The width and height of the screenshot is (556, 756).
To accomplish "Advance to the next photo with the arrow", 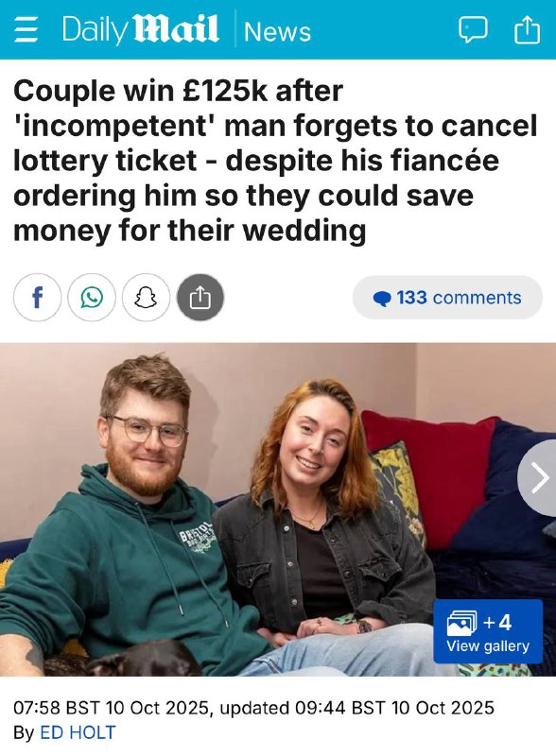I will [x=538, y=478].
